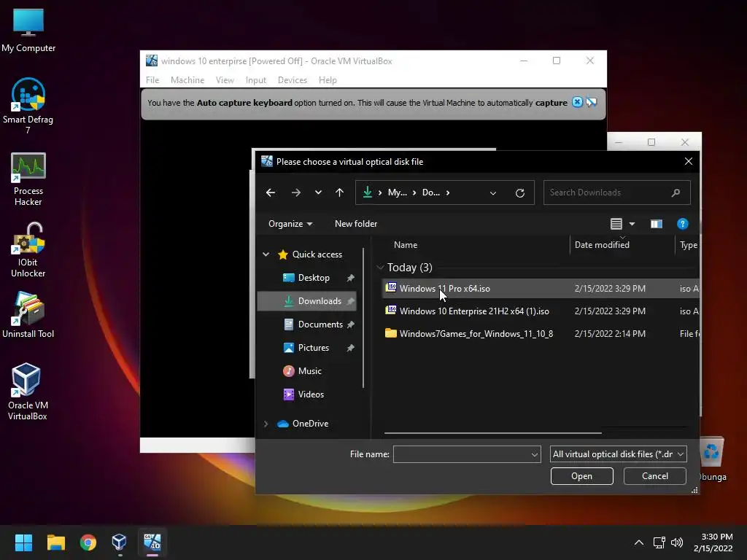Open IObit Unlocker desktop shortcut
Viewport: 747px width, 560px height.
(28, 250)
